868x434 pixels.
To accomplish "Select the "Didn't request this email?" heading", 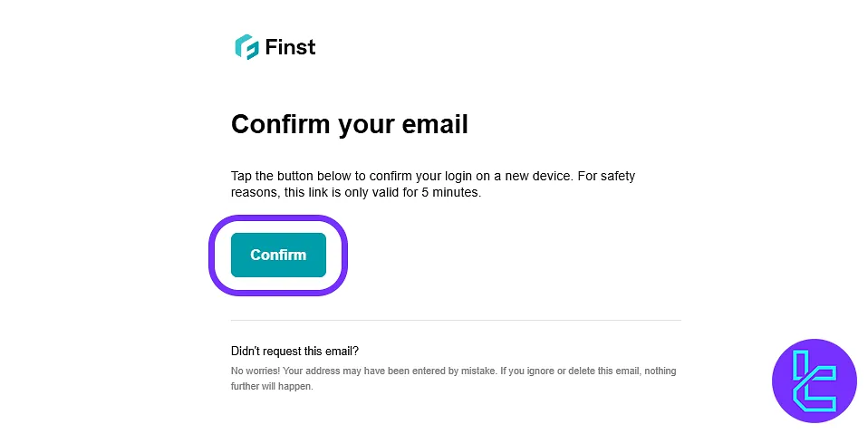I will (294, 351).
